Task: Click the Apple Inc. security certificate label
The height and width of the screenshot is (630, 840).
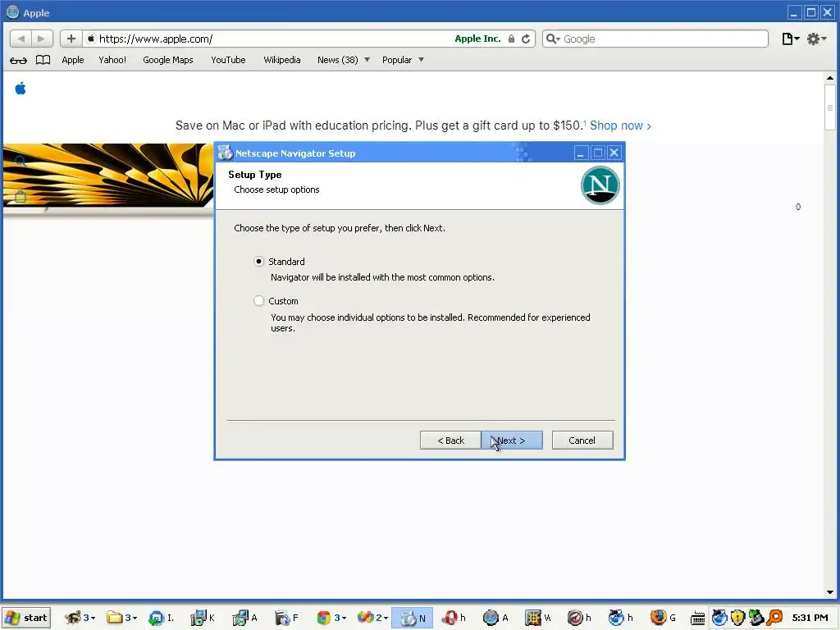Action: click(x=477, y=39)
